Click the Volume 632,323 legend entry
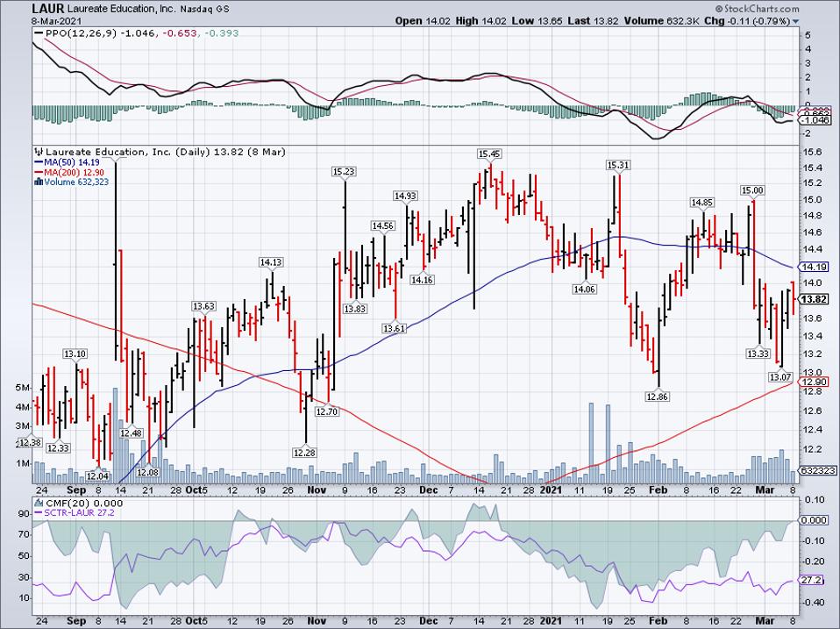Screen dimensions: 840x629 [x=71, y=182]
